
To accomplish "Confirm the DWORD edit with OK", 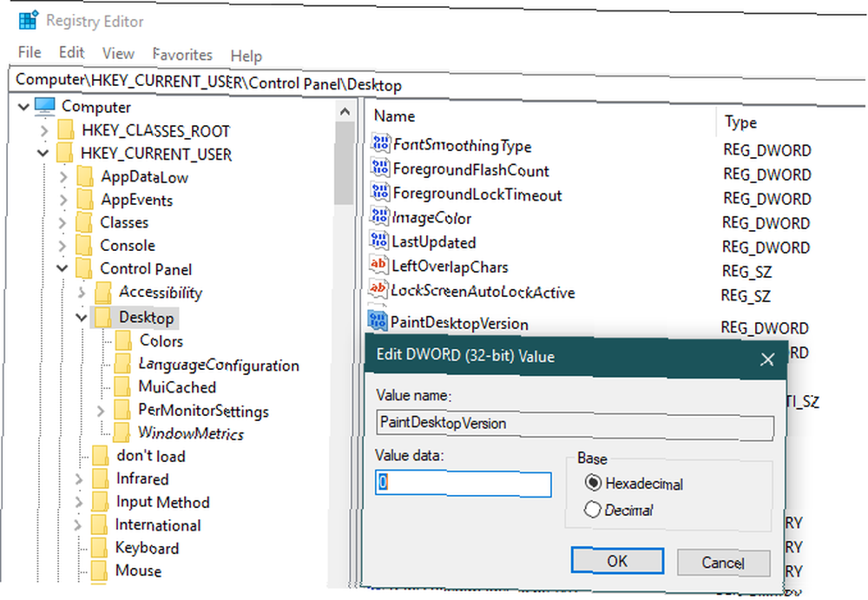I will 617,561.
